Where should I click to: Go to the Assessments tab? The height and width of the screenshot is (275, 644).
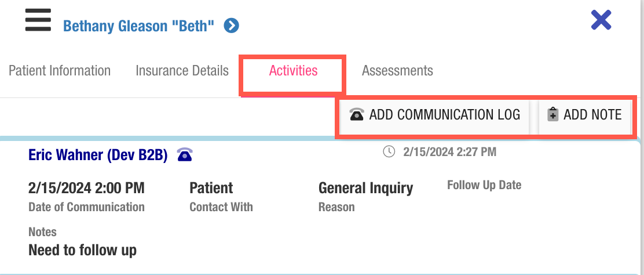point(397,71)
